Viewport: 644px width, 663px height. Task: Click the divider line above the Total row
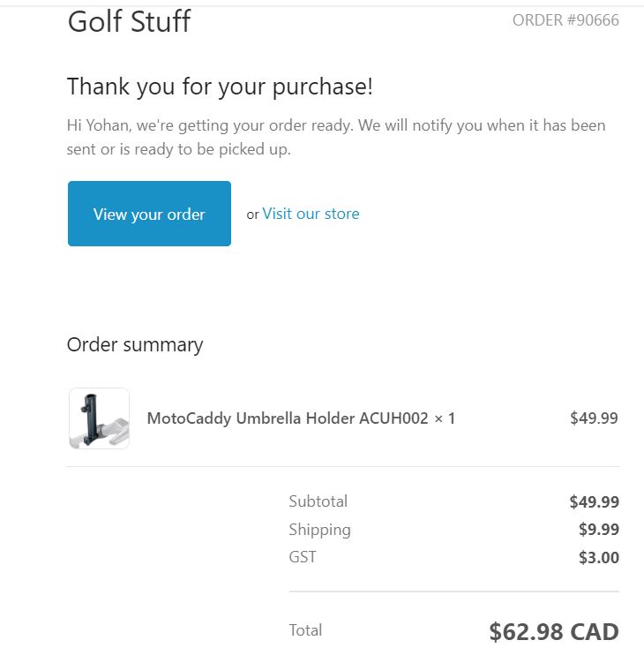pyautogui.click(x=454, y=591)
